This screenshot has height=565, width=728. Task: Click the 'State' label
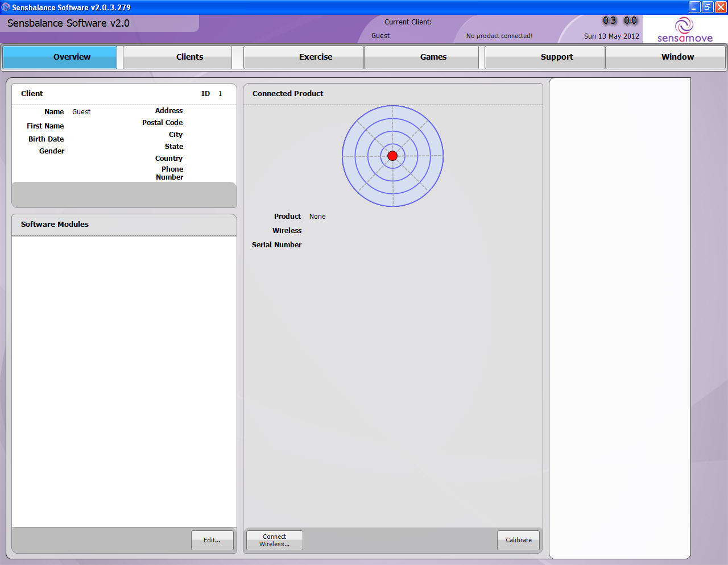click(x=174, y=147)
